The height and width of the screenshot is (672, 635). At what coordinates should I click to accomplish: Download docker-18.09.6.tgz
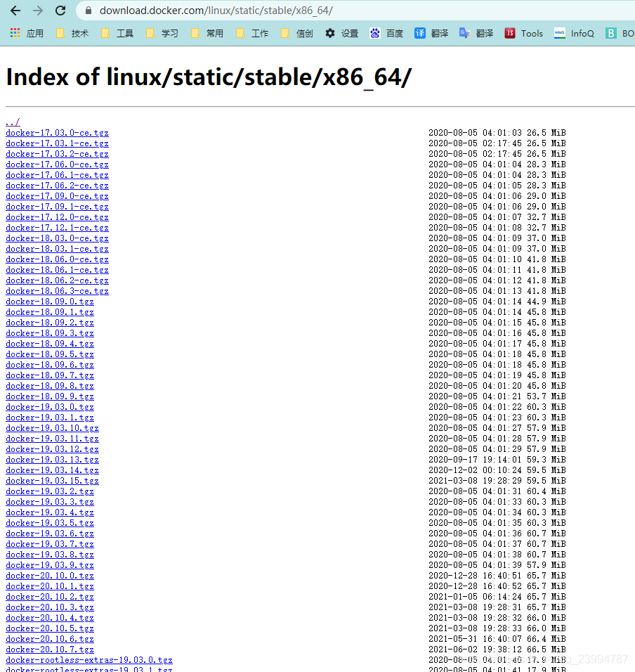(50, 365)
